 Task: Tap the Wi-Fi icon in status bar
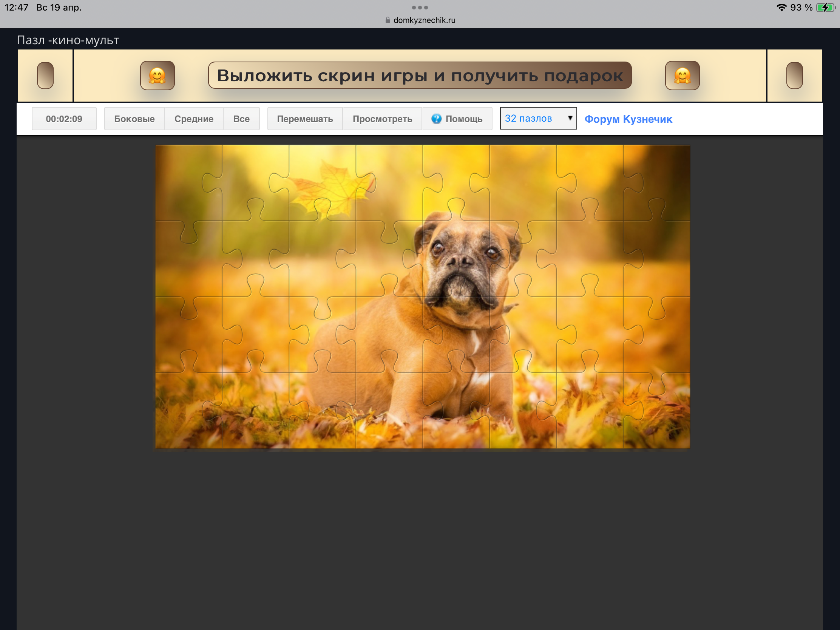[x=781, y=8]
